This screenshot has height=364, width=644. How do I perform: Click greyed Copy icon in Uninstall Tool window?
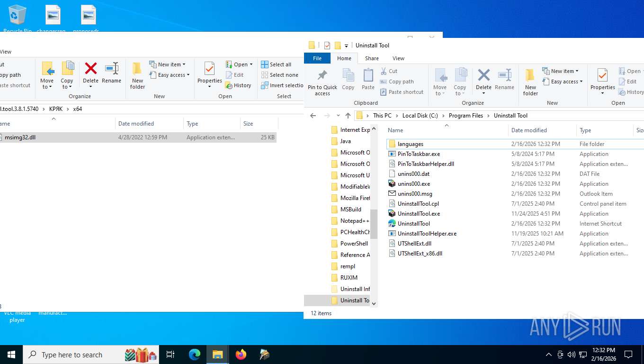click(x=348, y=75)
